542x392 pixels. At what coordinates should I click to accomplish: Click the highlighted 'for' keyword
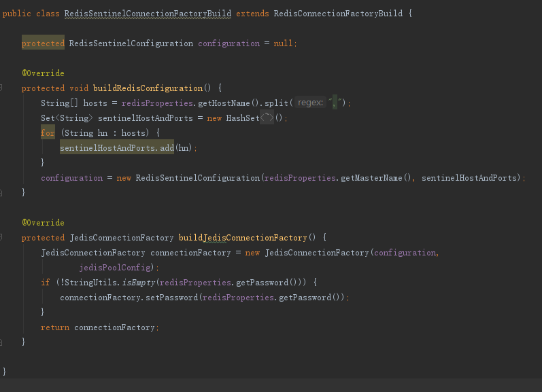(x=48, y=132)
